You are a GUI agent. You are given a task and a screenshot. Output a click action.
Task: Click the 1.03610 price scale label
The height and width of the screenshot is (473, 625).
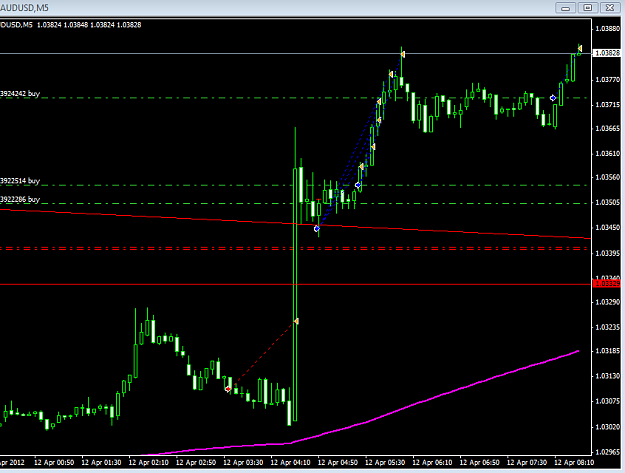607,153
